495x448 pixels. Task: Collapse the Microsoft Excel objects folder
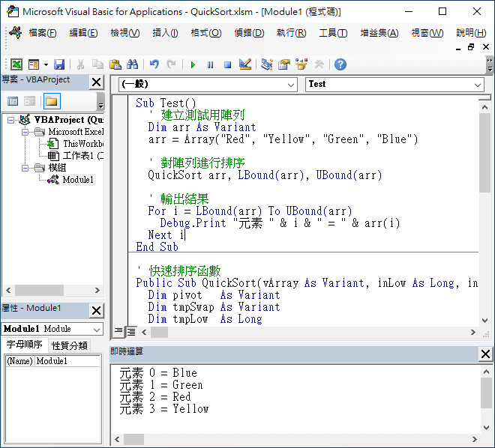pos(25,132)
